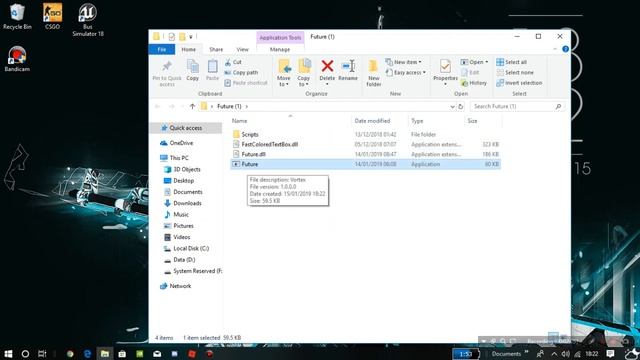Open the New item dropdown
This screenshot has height=360, width=640.
tap(403, 62)
